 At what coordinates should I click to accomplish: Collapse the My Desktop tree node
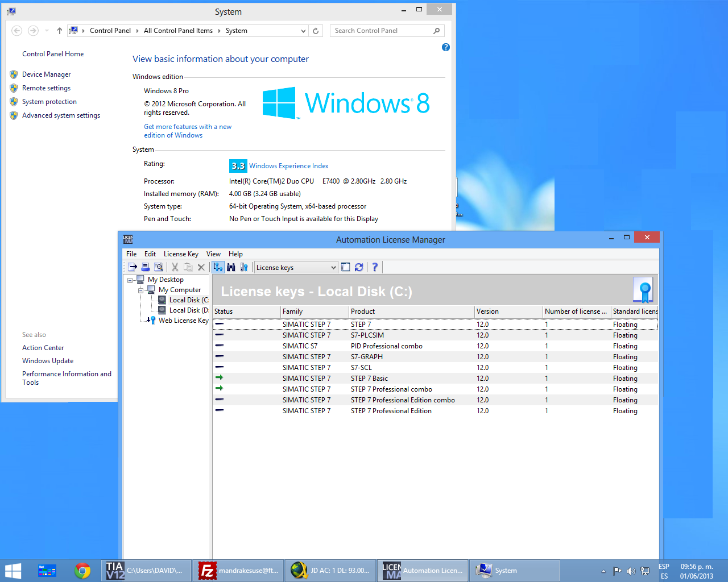pyautogui.click(x=130, y=280)
